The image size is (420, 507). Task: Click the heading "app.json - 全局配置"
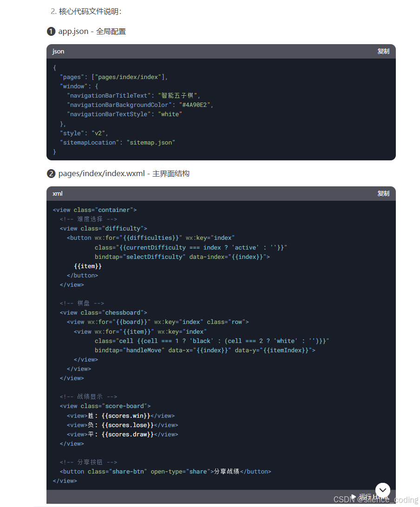[92, 31]
